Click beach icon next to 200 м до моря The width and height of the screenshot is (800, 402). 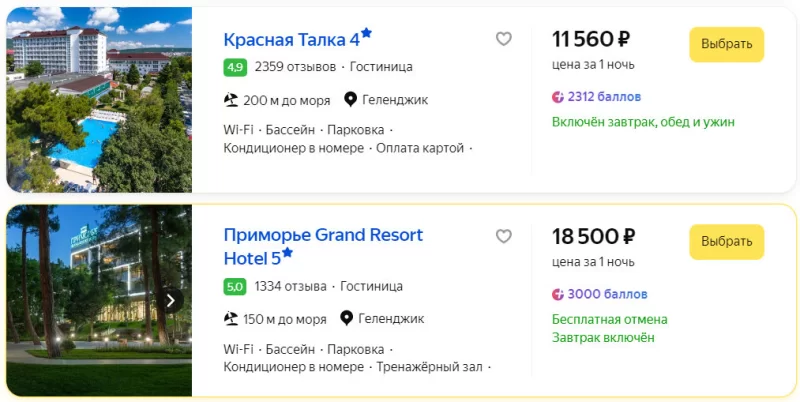tap(231, 99)
